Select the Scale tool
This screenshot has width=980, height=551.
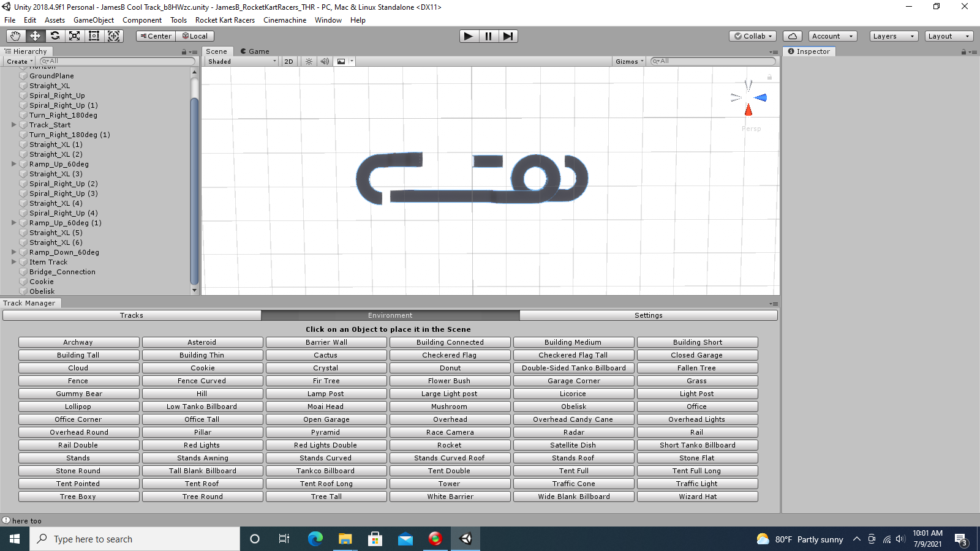74,36
